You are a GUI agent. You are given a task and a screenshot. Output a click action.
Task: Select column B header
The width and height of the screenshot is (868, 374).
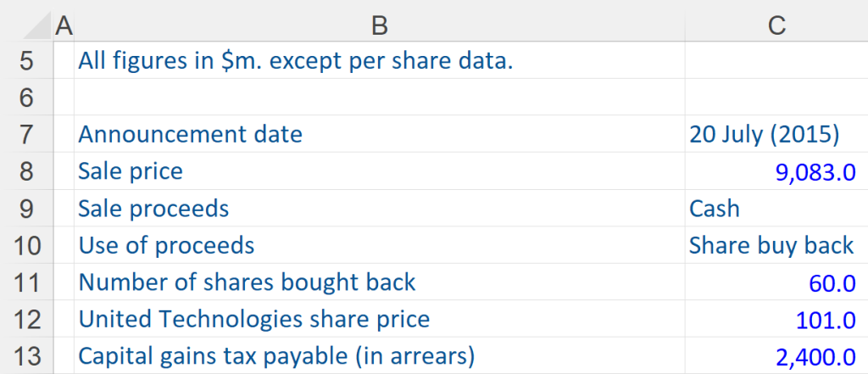click(x=379, y=26)
